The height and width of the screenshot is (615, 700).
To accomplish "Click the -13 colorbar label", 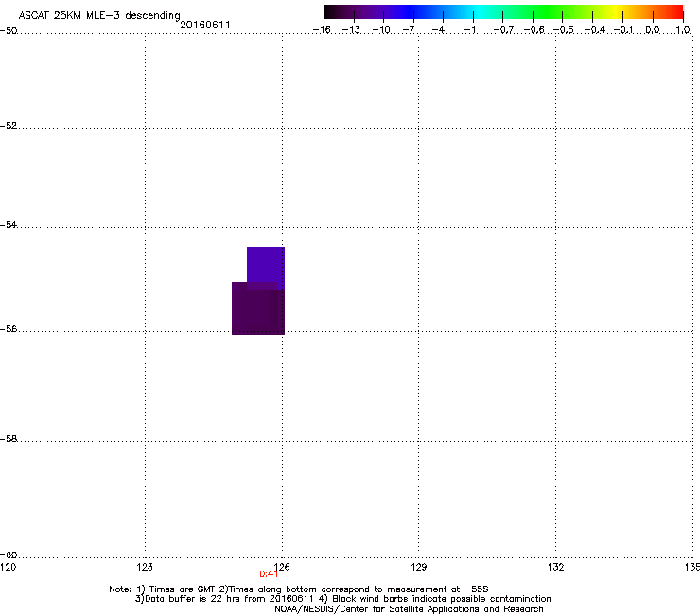I will point(351,30).
